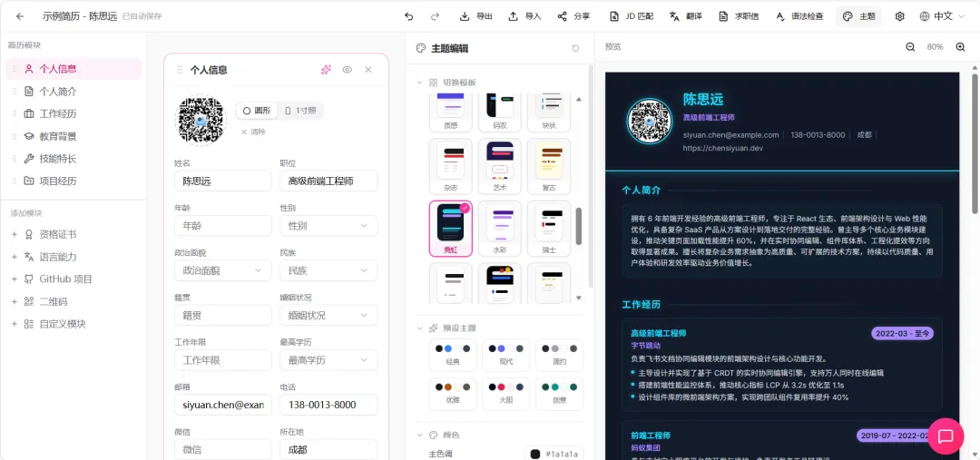The width and height of the screenshot is (980, 460).
Task: Apply the 优雅 preset theme
Action: (x=453, y=393)
